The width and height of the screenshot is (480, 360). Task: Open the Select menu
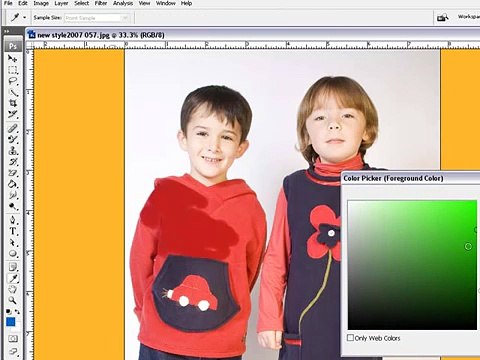pyautogui.click(x=82, y=3)
